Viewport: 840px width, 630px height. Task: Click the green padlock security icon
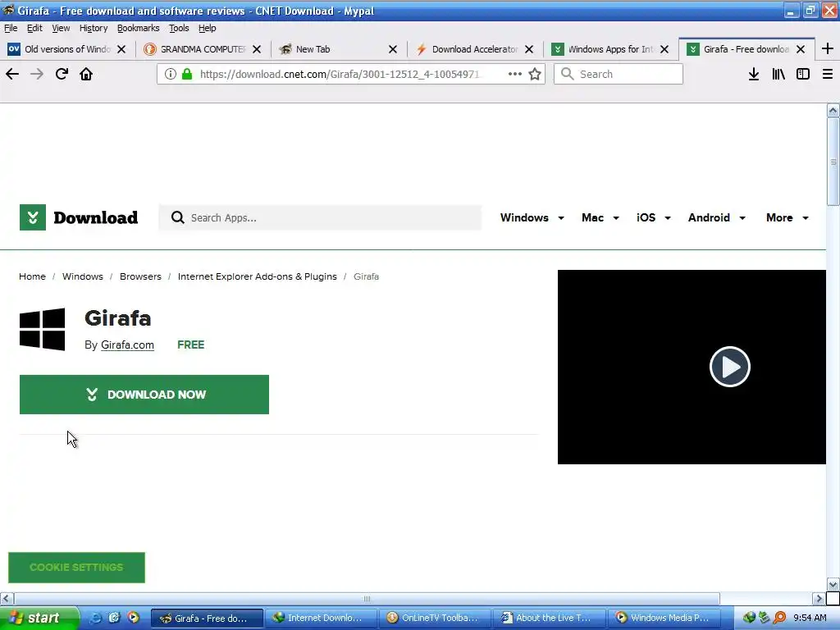click(187, 74)
